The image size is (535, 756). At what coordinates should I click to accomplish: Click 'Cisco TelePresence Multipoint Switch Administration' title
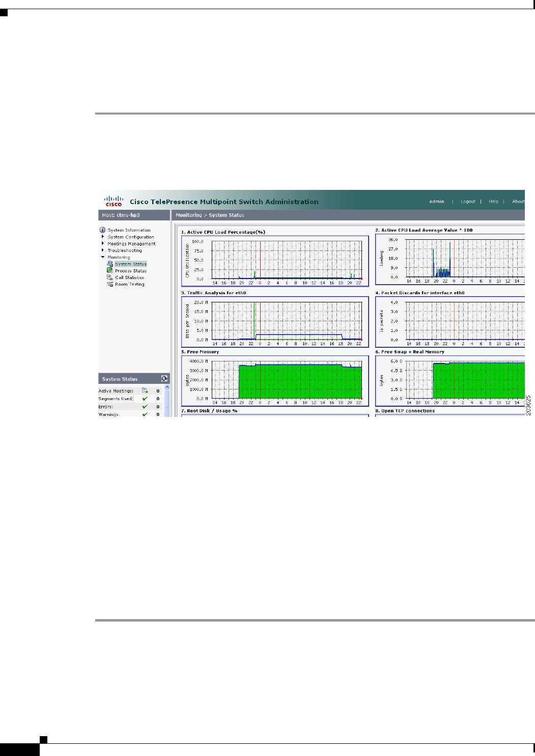coord(224,202)
